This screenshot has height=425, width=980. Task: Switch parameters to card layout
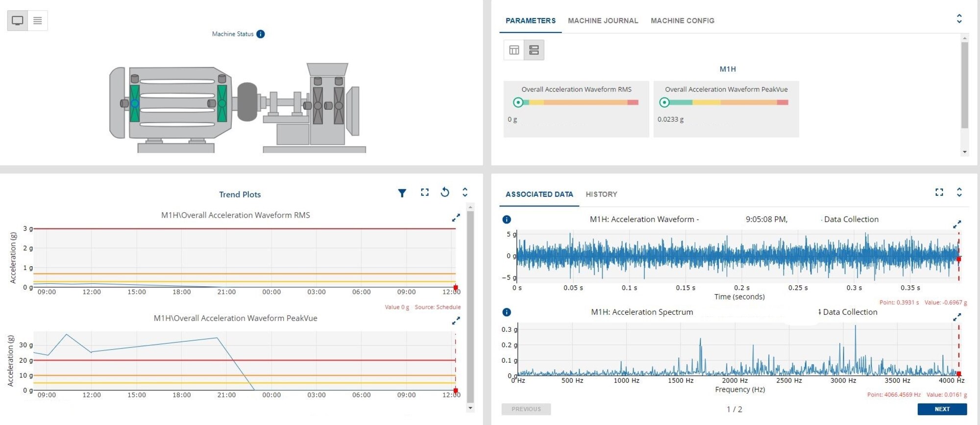coord(534,50)
